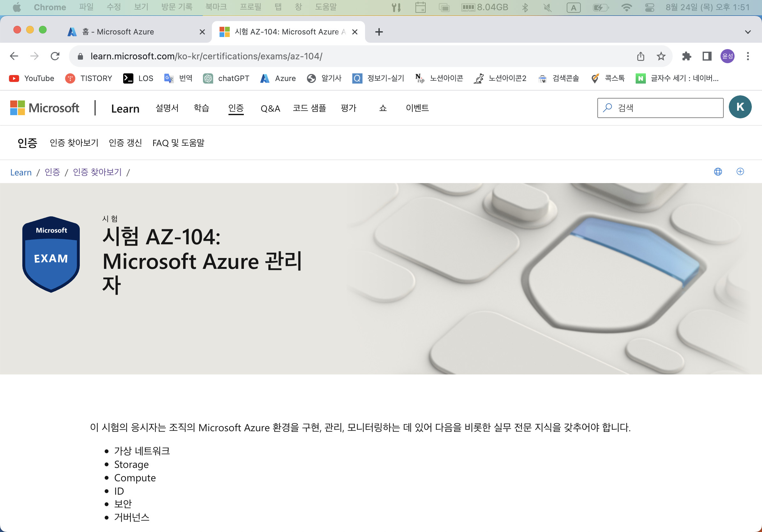This screenshot has width=762, height=532.
Task: Toggle the Chrome side panel icon
Action: click(x=706, y=56)
